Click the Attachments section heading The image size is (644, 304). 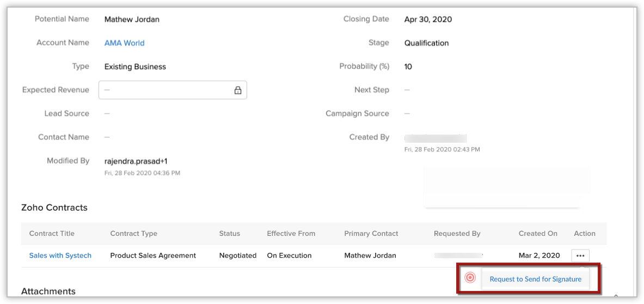click(x=48, y=291)
